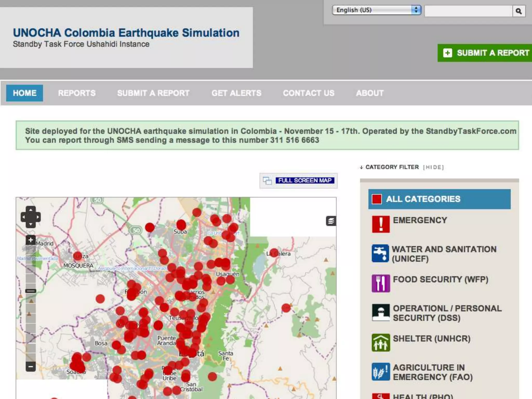Choose the Operational Security category icon
The height and width of the screenshot is (399, 532).
coord(381,313)
